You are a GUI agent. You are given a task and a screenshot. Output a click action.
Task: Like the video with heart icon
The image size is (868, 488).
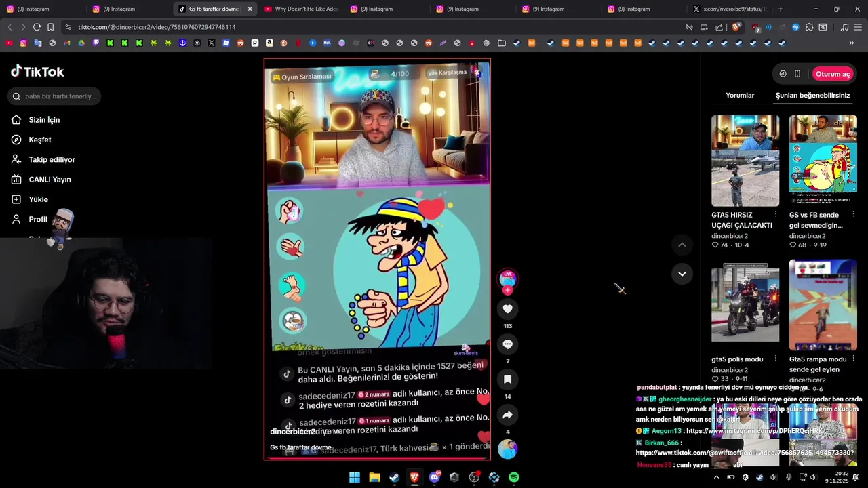pyautogui.click(x=507, y=309)
